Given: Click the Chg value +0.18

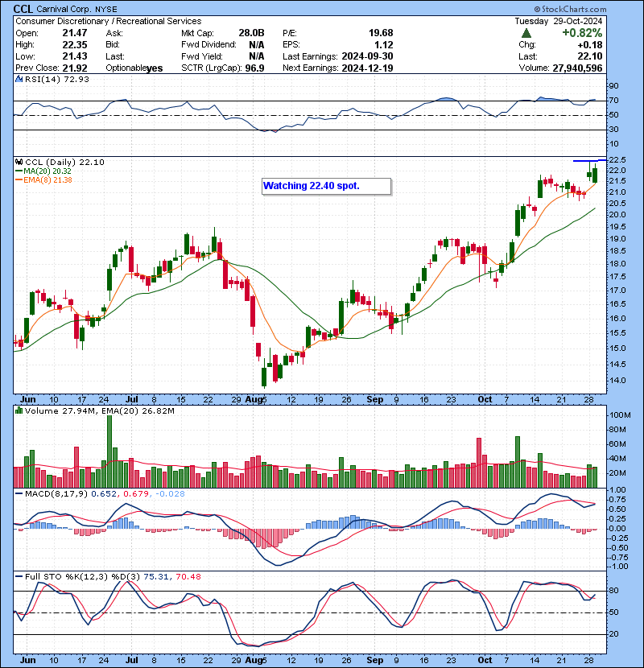Looking at the screenshot, I should coord(590,45).
